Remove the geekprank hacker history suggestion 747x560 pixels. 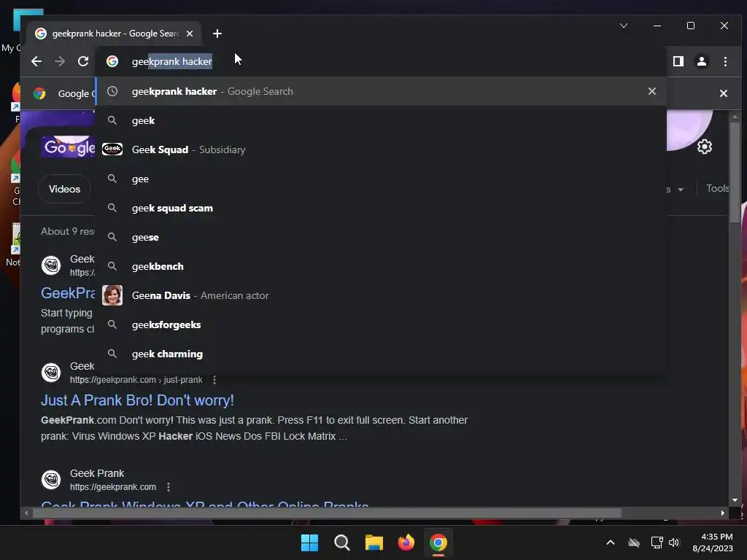(x=651, y=91)
